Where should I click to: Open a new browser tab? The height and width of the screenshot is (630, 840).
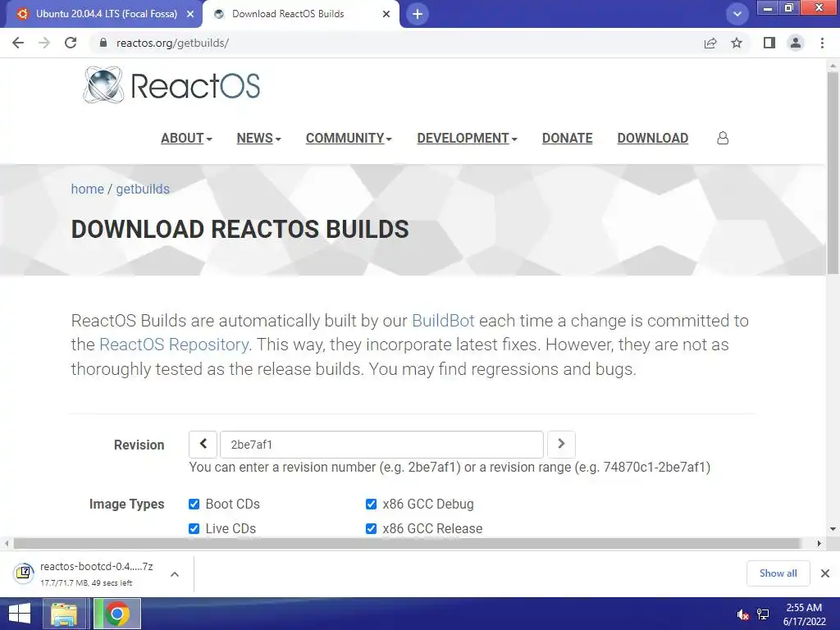pyautogui.click(x=418, y=14)
